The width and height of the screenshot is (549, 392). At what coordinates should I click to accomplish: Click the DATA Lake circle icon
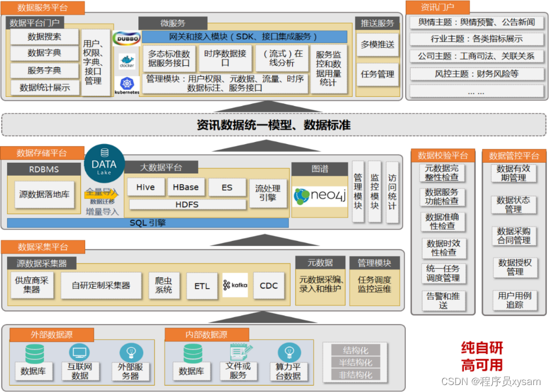point(104,164)
